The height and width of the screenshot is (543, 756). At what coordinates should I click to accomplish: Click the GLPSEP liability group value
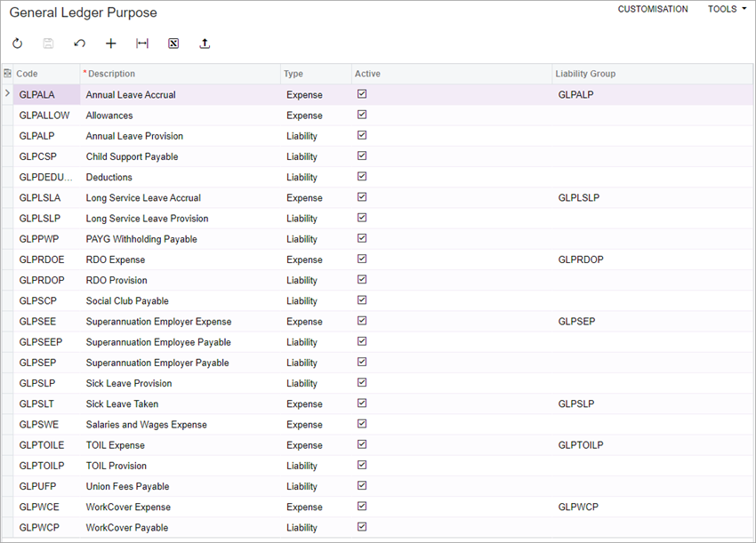(x=576, y=321)
